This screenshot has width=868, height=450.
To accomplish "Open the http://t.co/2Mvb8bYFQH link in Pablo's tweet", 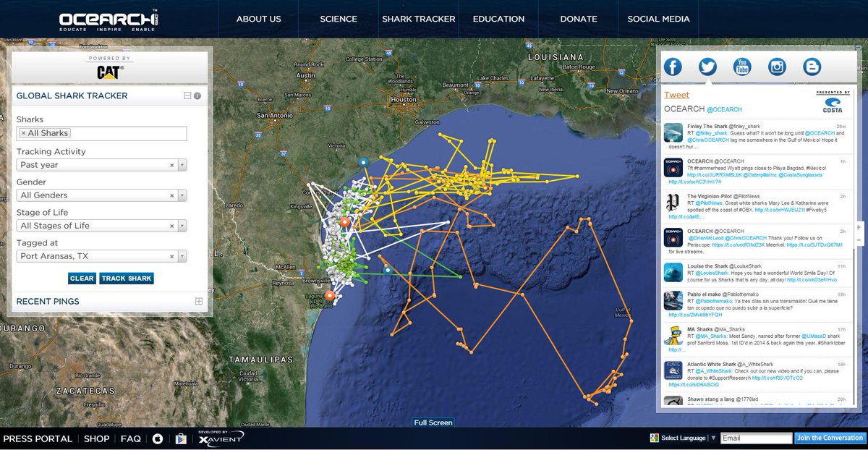I will (695, 315).
